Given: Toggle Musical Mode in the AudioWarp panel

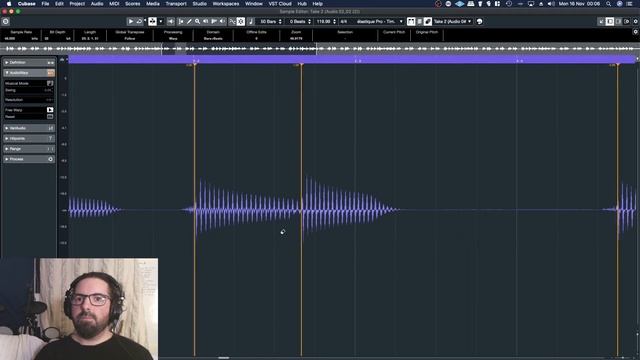Looking at the screenshot, I should [x=50, y=83].
